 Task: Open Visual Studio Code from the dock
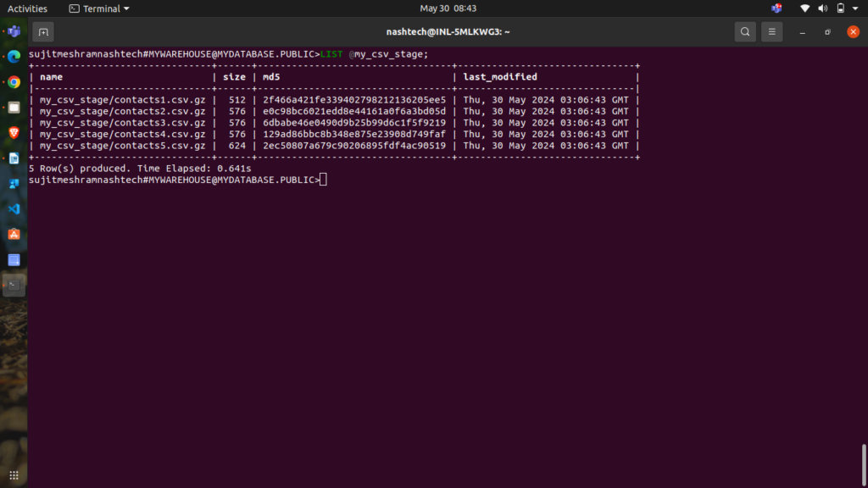tap(14, 208)
